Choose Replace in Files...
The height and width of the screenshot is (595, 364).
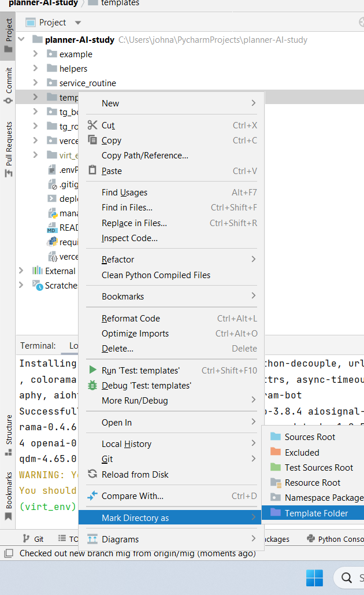pos(172,223)
